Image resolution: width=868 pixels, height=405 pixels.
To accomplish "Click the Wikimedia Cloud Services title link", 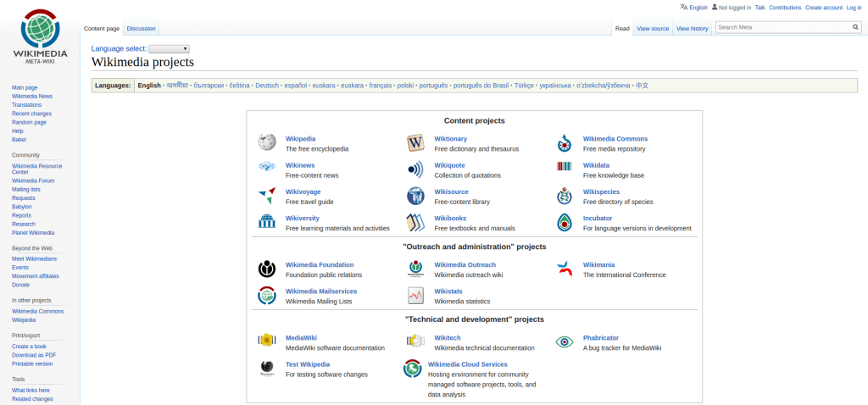I will (x=468, y=364).
